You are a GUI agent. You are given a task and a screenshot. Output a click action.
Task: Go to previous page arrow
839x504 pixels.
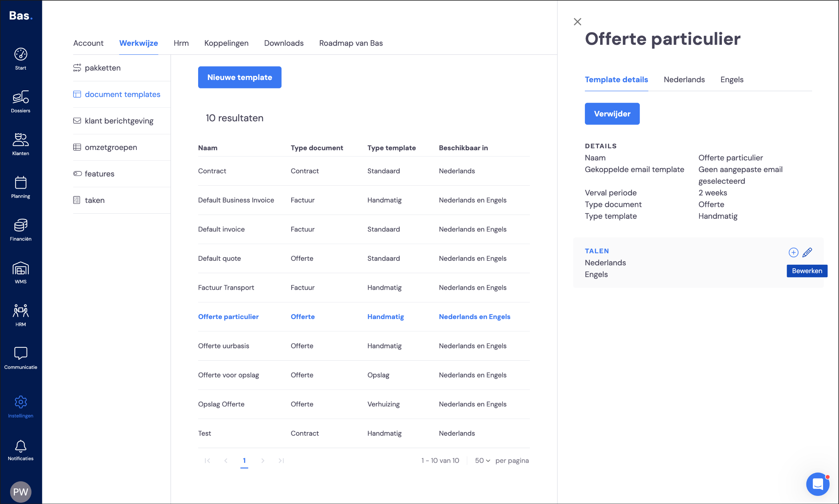tap(226, 460)
